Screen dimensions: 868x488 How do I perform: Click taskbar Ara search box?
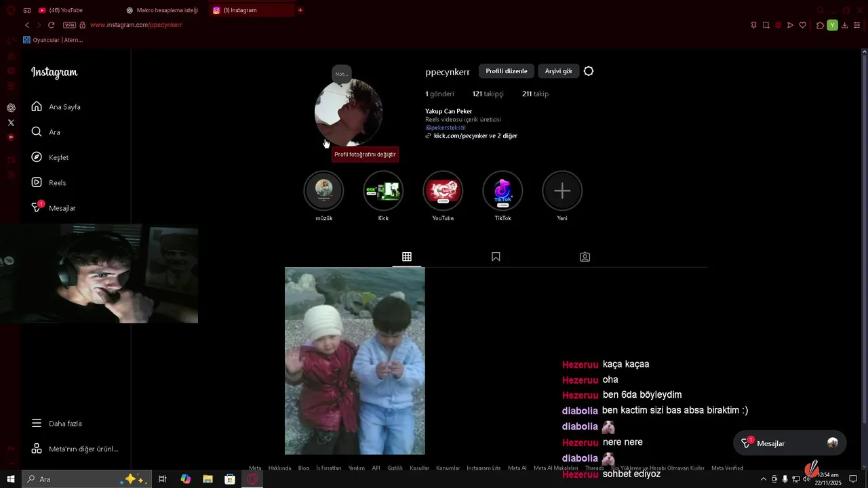coord(85,479)
